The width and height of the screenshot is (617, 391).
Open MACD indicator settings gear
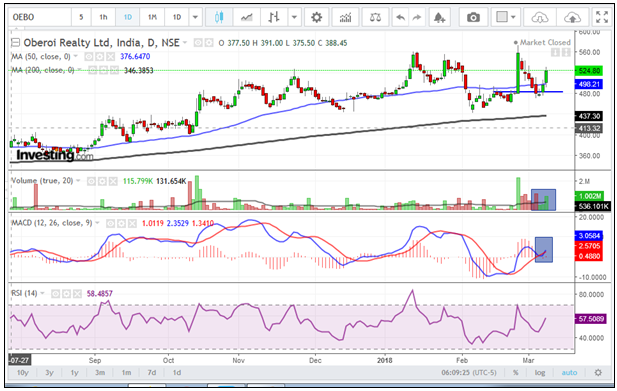click(122, 223)
